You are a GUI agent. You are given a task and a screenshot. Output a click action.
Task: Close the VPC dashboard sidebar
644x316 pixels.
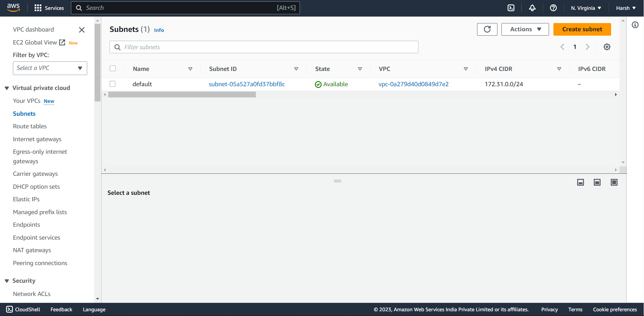[x=81, y=30]
